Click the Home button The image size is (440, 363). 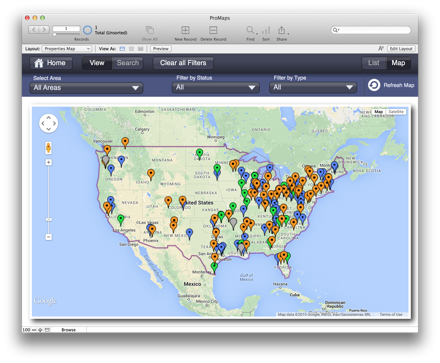51,63
